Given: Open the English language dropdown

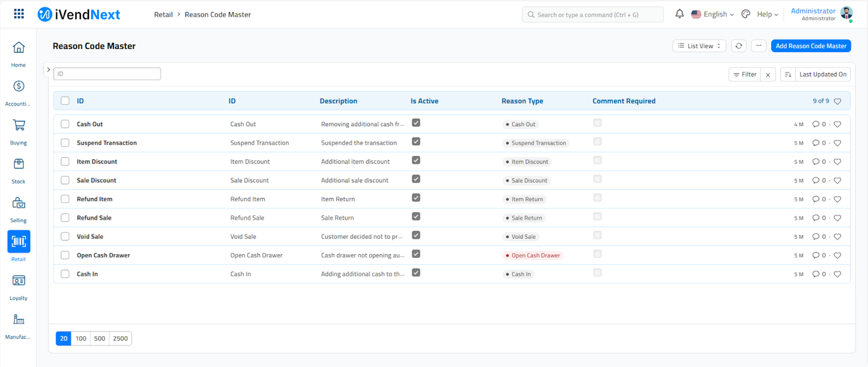Looking at the screenshot, I should pyautogui.click(x=712, y=15).
